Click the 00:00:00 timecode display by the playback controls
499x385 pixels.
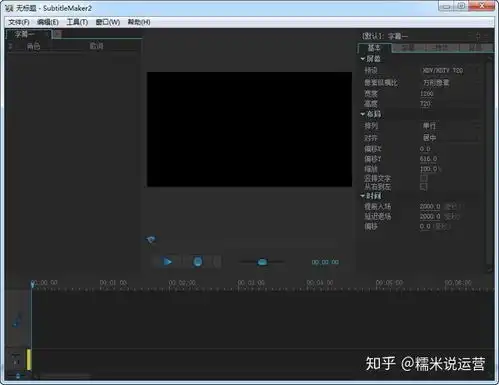pos(325,262)
